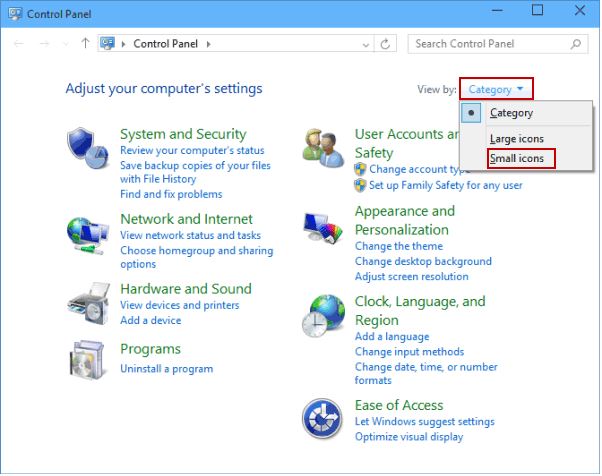Click Set up Family Safety for any user
Screen dimensions: 602x476
coord(445,185)
